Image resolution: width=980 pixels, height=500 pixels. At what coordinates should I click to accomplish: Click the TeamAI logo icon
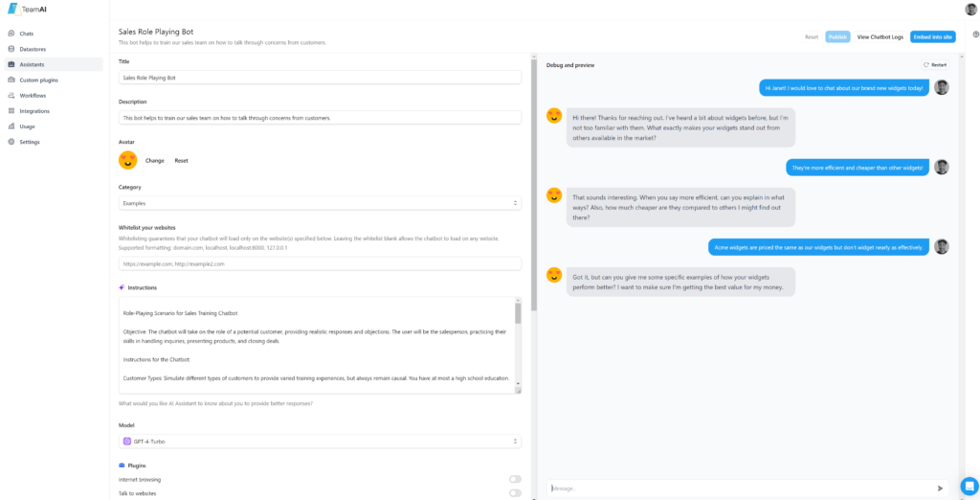13,9
